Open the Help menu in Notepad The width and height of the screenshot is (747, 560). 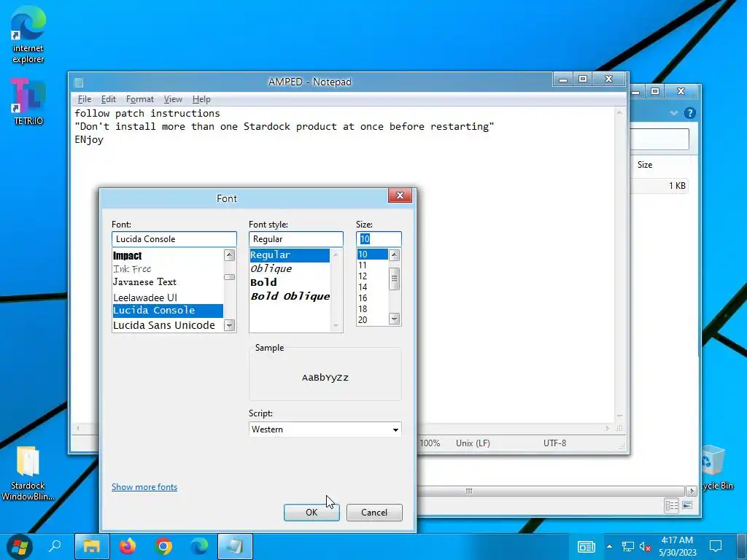(x=201, y=99)
